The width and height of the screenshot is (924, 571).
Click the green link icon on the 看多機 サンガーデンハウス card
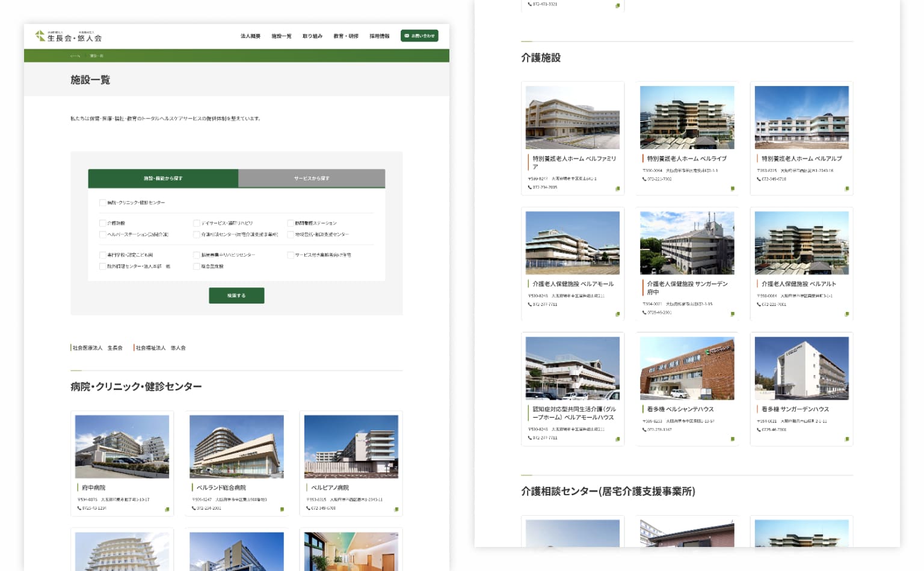point(846,439)
